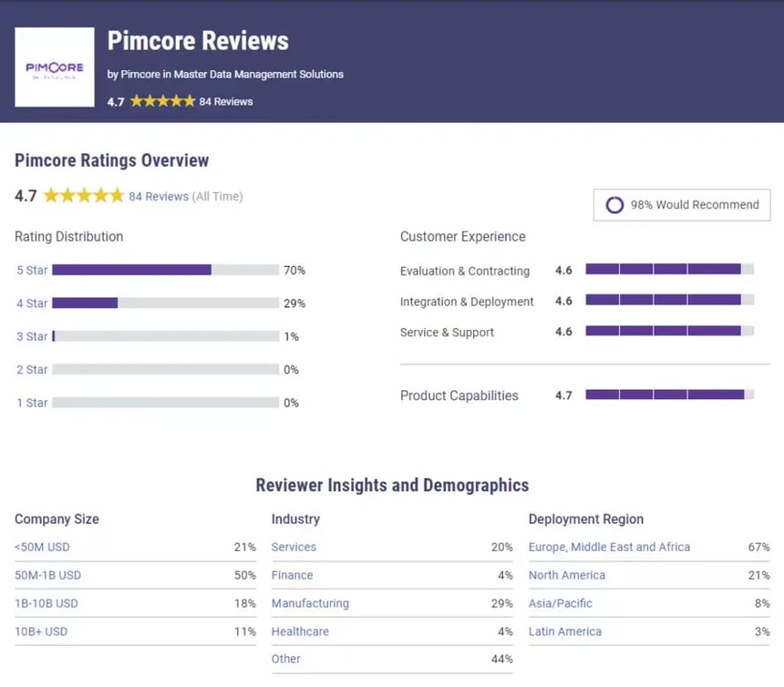Filter by 4 Star ratings

pyautogui.click(x=32, y=303)
